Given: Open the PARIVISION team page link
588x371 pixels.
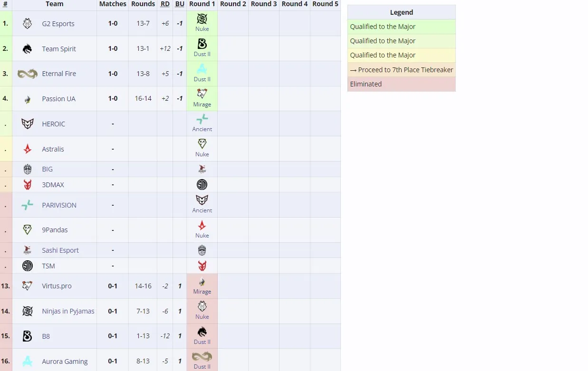Looking at the screenshot, I should pyautogui.click(x=59, y=205).
